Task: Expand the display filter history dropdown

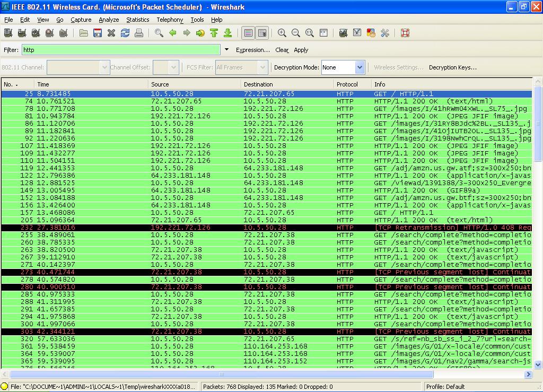Action: pyautogui.click(x=226, y=49)
